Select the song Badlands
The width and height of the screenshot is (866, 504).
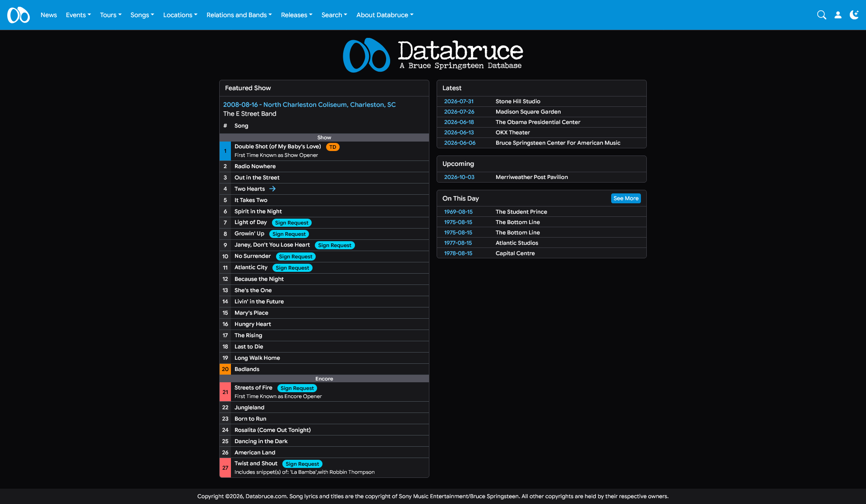point(247,369)
